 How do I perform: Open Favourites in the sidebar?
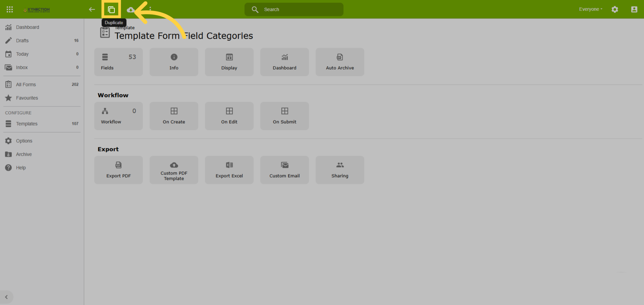42,98
